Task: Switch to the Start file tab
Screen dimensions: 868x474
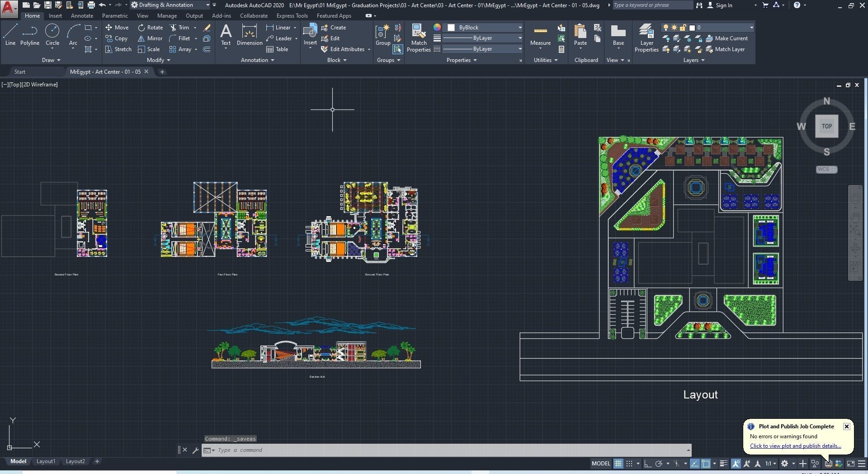Action: 20,72
